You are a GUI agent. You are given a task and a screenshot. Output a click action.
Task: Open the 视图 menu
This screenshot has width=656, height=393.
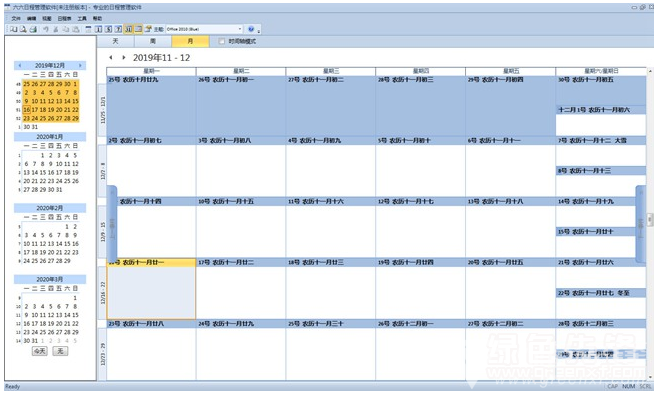coord(47,18)
